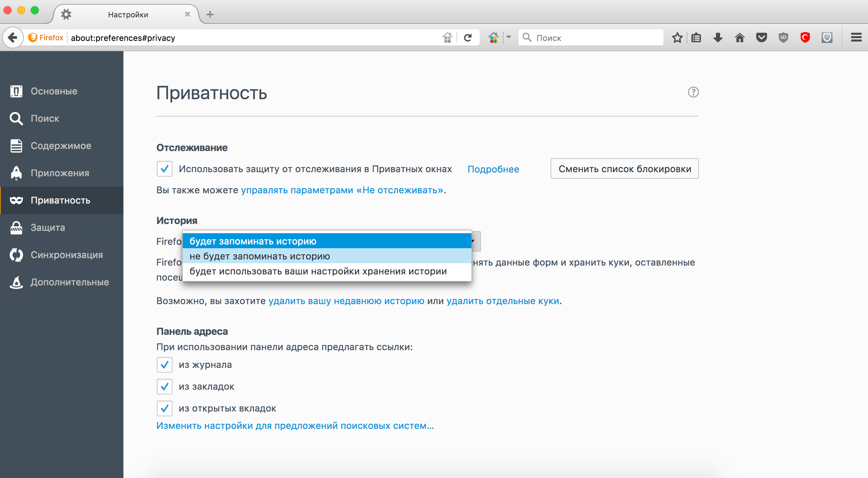
Task: Click the red shield extension icon
Action: tap(805, 38)
